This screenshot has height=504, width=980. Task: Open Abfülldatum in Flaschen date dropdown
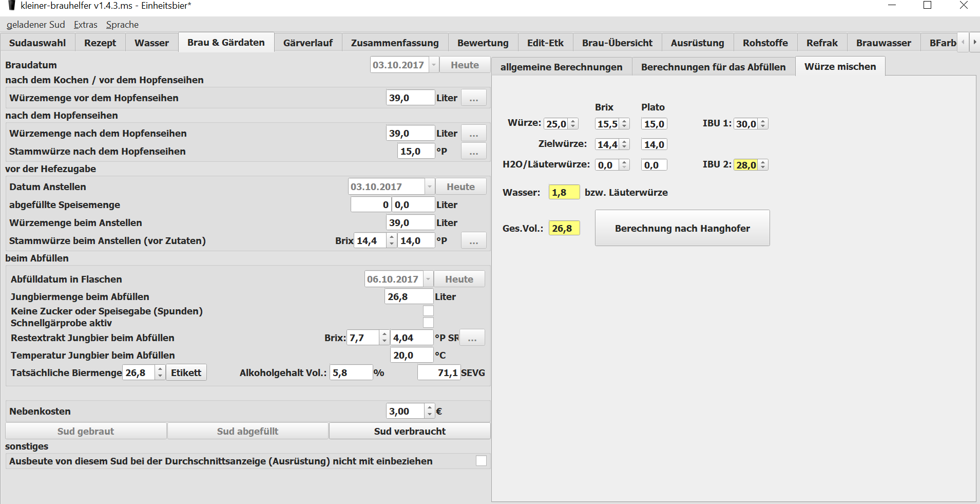428,279
